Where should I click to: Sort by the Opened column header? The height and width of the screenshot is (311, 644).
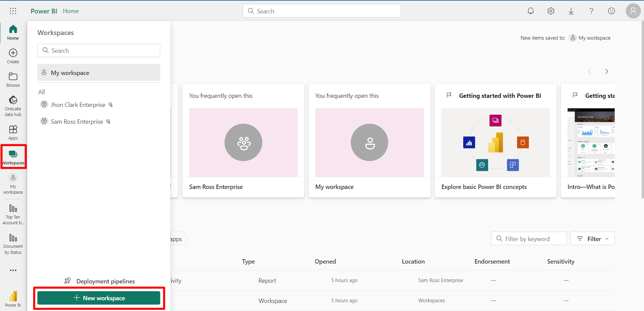(x=325, y=262)
